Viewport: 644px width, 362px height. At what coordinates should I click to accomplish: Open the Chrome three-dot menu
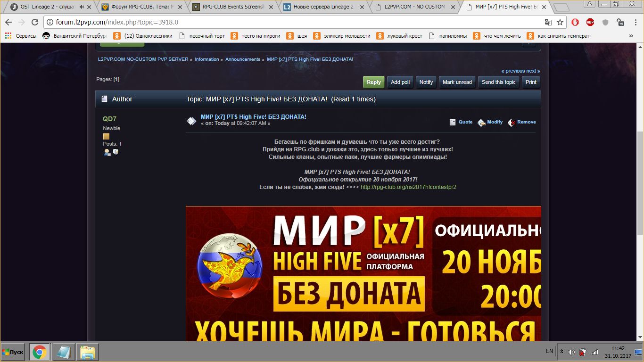636,22
